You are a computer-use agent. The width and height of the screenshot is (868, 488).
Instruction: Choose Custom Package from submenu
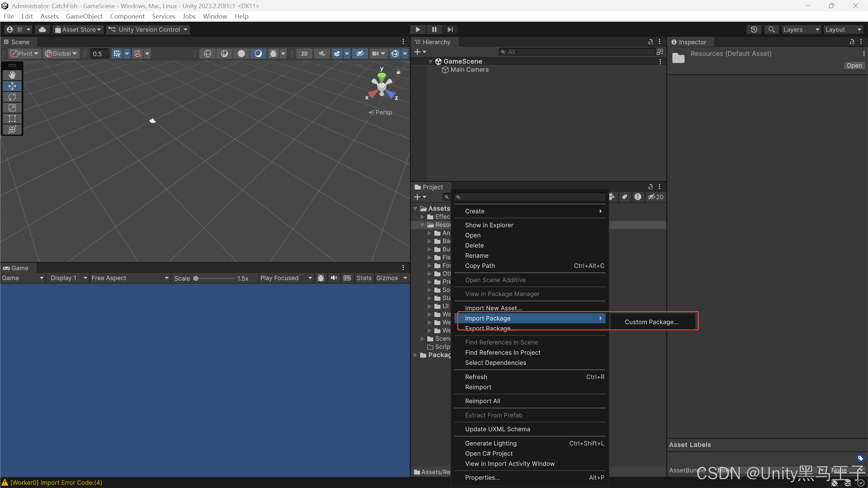(x=651, y=322)
